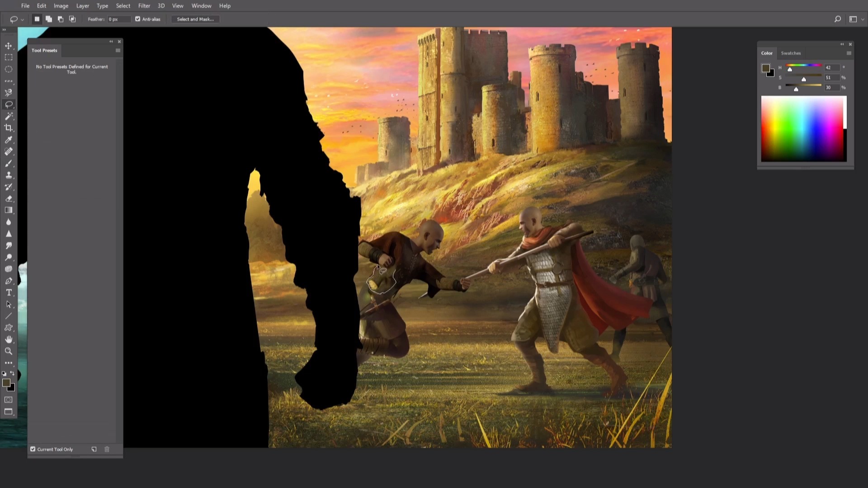Select the Lasso tool in toolbar
This screenshot has width=868, height=488.
point(9,104)
